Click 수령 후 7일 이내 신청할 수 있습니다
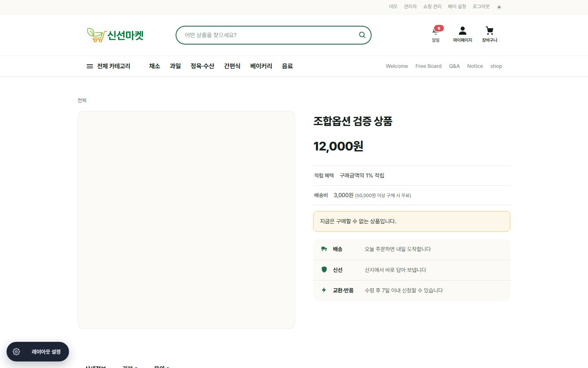The height and width of the screenshot is (368, 588). [404, 290]
